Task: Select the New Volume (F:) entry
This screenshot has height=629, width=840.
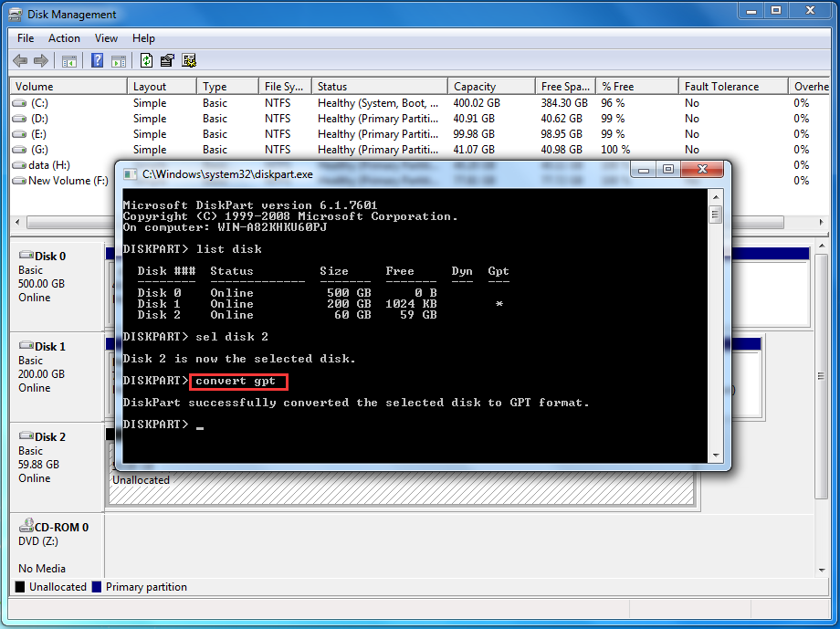Action: [58, 180]
